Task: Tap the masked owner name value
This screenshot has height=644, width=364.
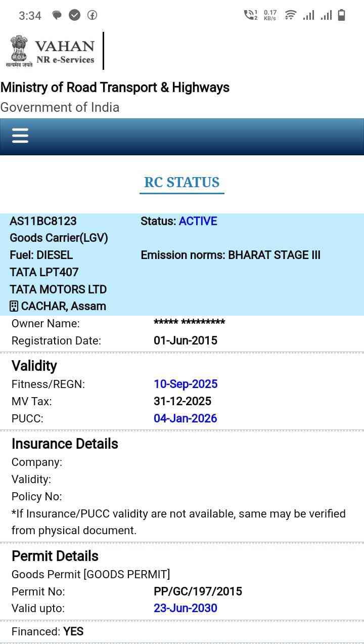Action: click(189, 323)
